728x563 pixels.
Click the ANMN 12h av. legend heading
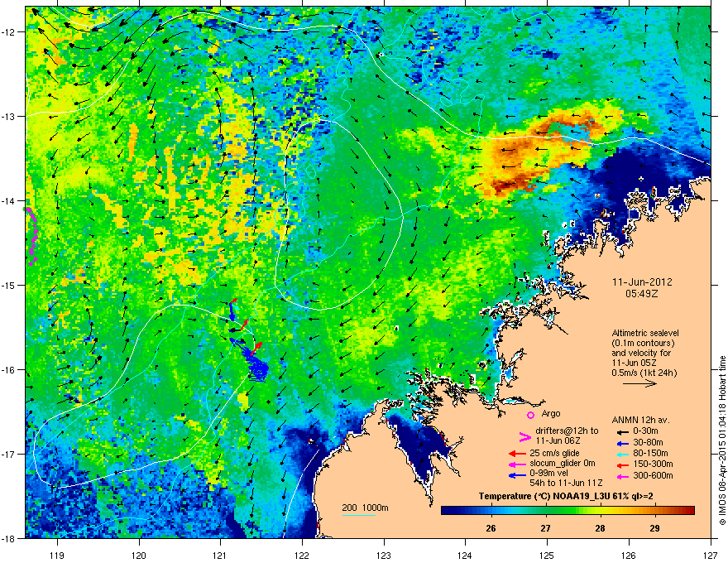(640, 421)
